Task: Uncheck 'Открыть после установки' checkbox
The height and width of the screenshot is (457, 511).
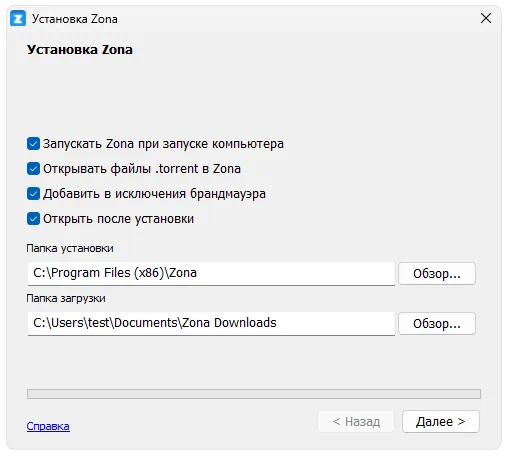Action: (x=33, y=219)
